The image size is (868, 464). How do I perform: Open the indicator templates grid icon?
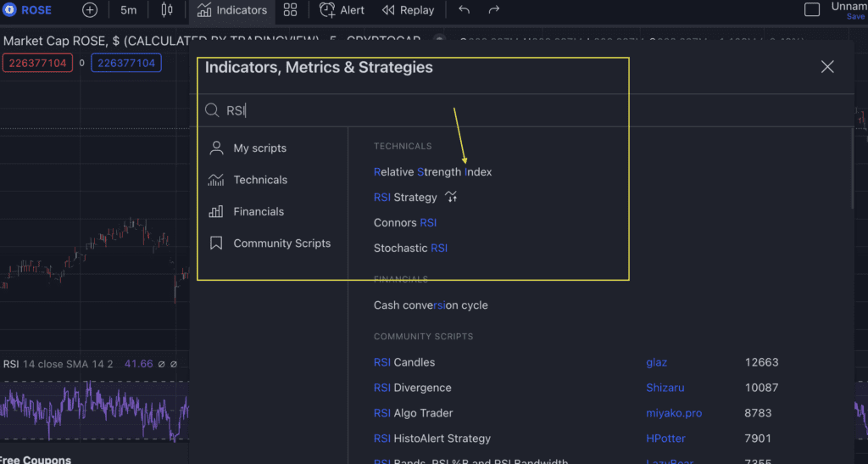coord(290,10)
